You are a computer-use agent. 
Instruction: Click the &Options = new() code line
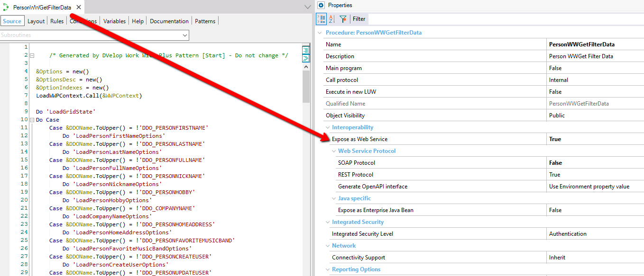pyautogui.click(x=63, y=71)
